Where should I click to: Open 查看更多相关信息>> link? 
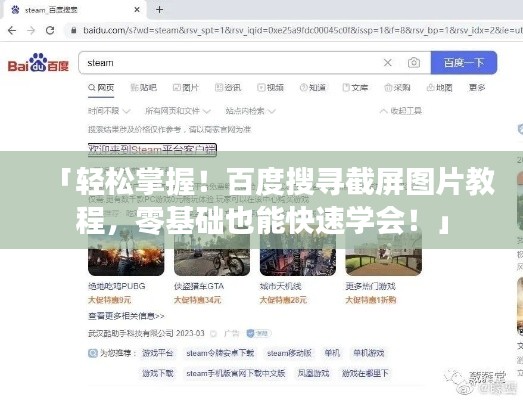point(126,316)
